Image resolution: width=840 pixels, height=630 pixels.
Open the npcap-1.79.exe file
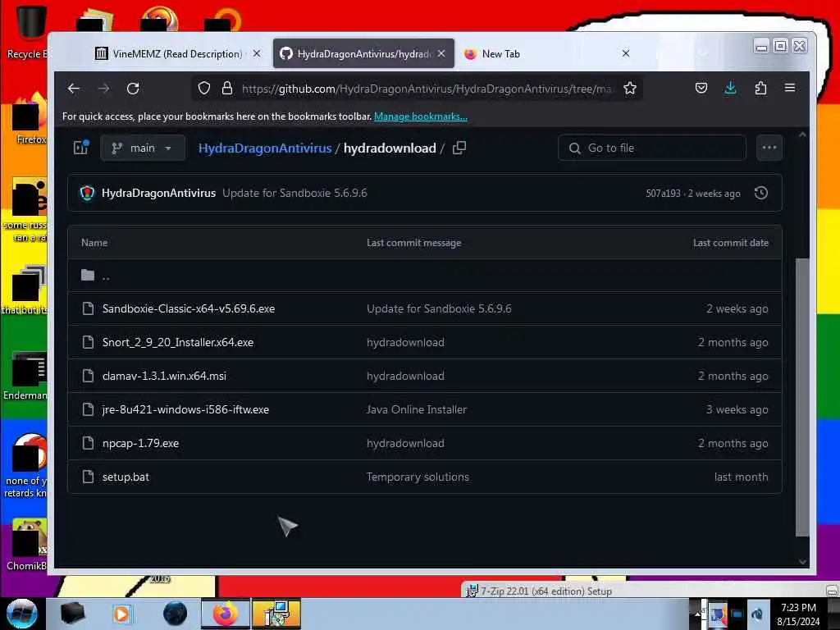141,443
